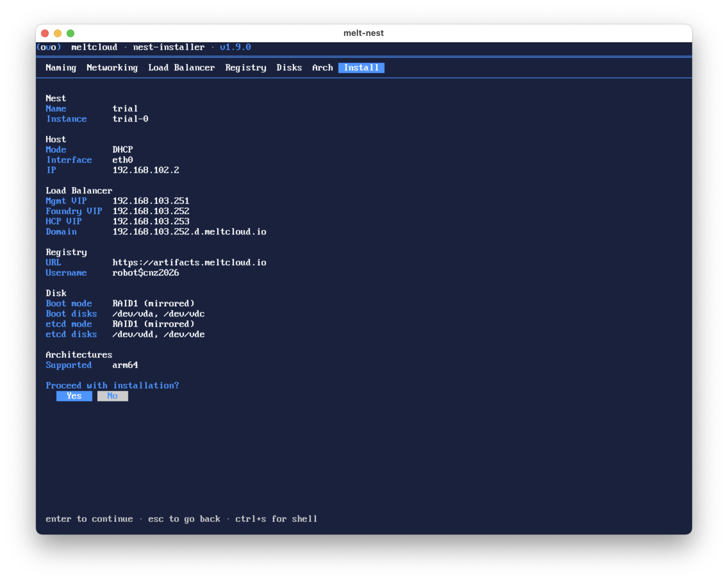The image size is (728, 582).
Task: Confirm installation with the Yes button
Action: coord(74,396)
